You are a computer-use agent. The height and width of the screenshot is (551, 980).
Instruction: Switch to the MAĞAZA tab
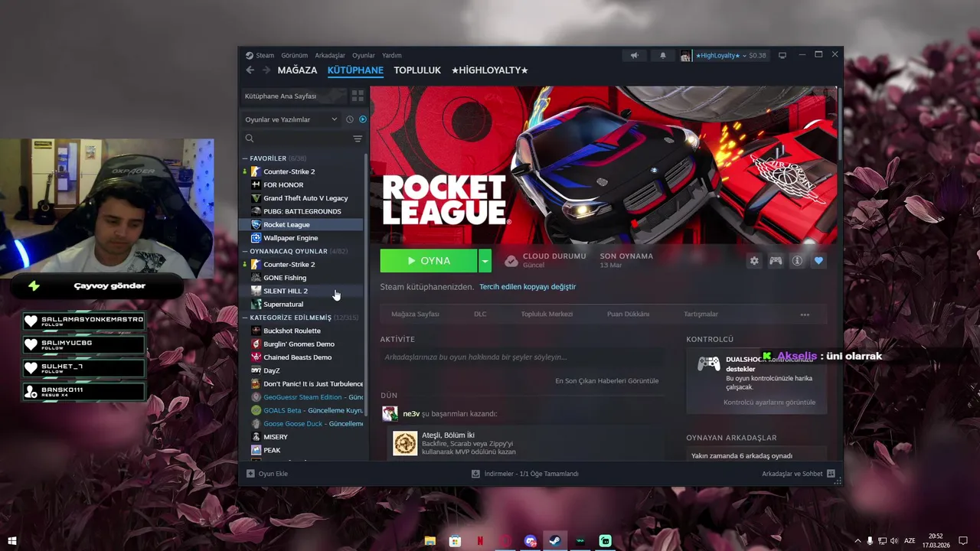297,70
